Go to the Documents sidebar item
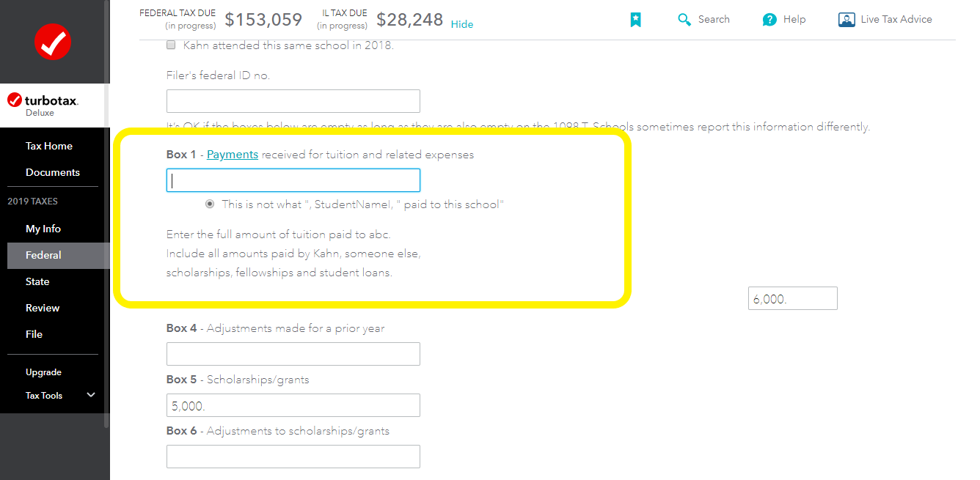Image resolution: width=980 pixels, height=480 pixels. click(x=53, y=172)
